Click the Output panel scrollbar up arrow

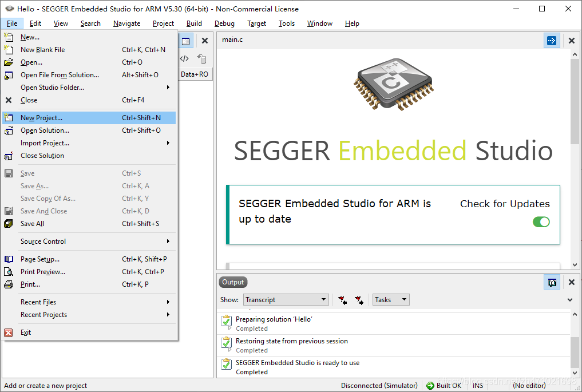[575, 314]
